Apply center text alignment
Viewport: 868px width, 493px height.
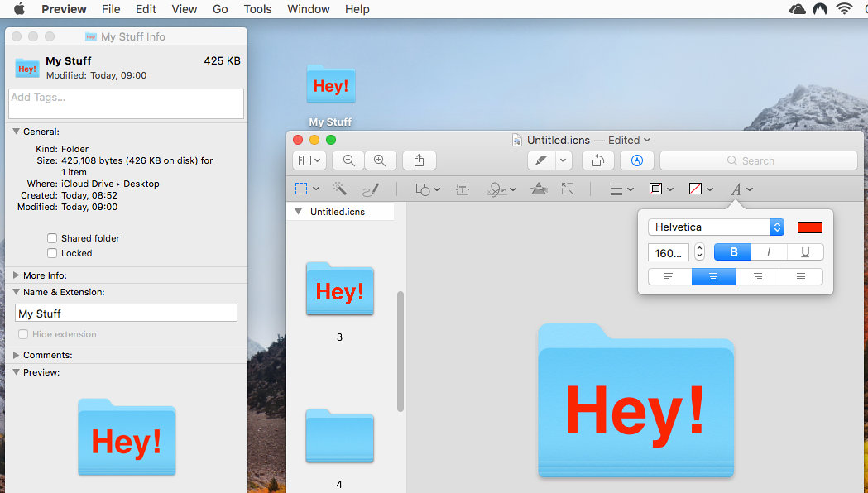pos(712,277)
